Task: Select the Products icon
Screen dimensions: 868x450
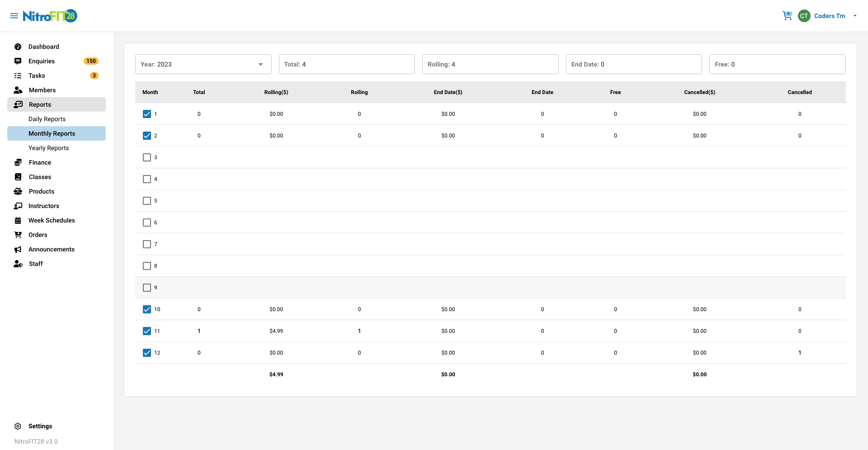Action: click(18, 191)
